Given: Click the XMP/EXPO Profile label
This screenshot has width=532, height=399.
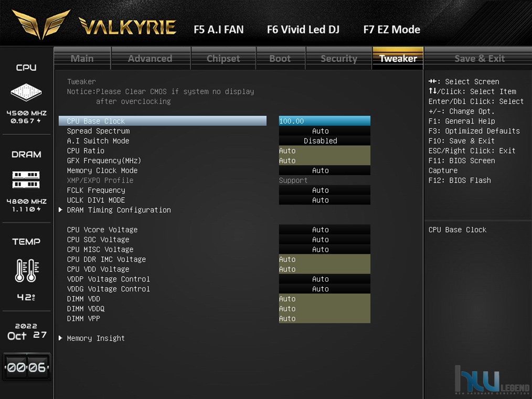Looking at the screenshot, I should 100,180.
